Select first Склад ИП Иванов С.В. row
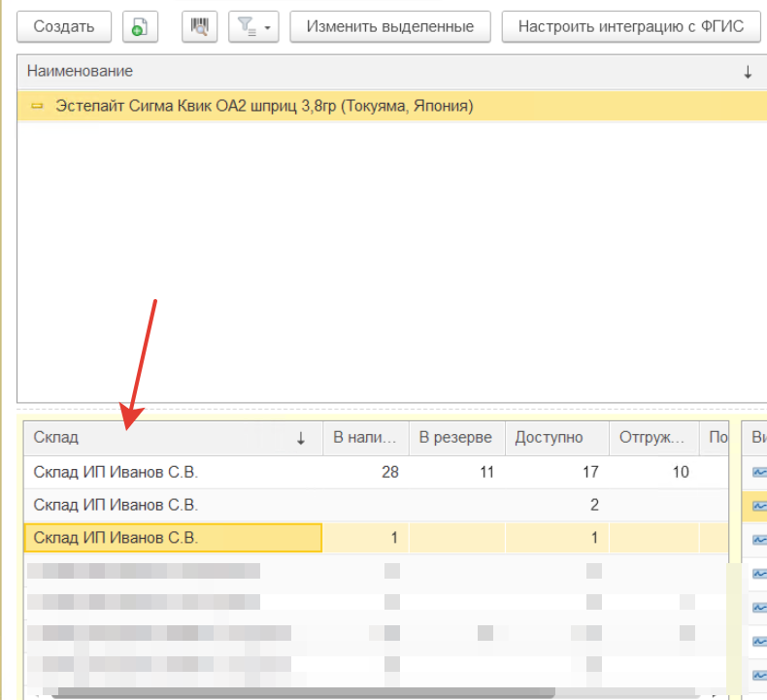 pos(376,472)
